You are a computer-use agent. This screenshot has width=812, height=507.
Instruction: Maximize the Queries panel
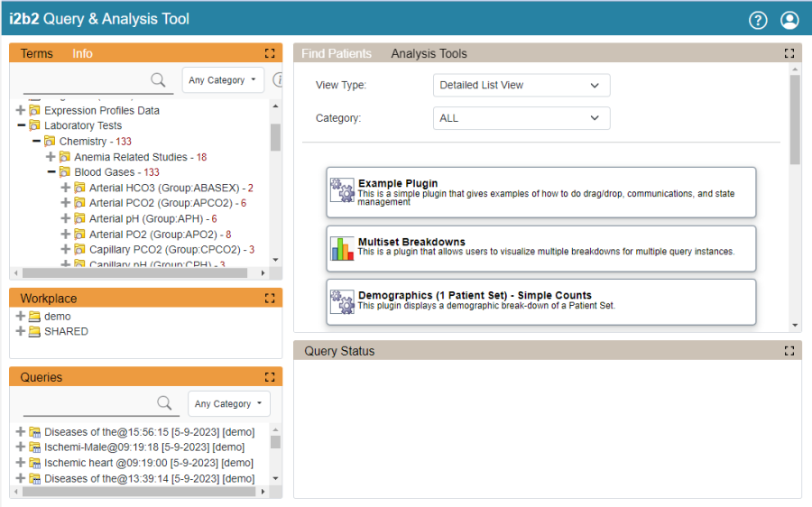pos(270,377)
